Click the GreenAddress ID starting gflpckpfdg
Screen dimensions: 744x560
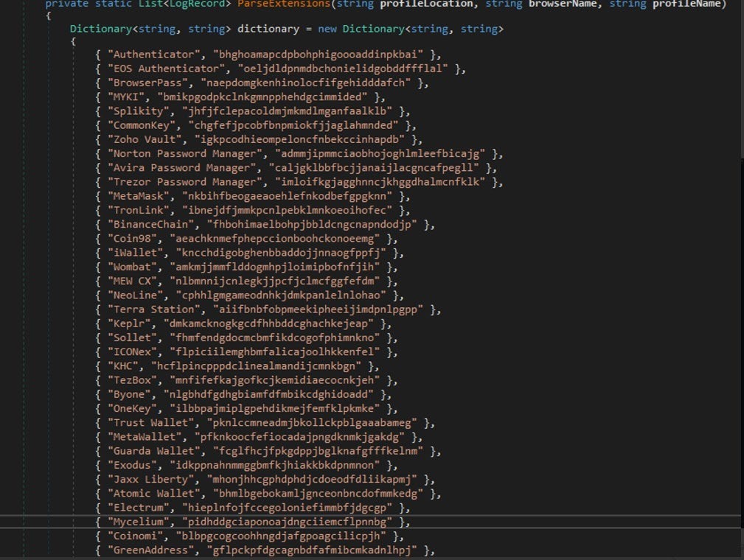pyautogui.click(x=312, y=550)
